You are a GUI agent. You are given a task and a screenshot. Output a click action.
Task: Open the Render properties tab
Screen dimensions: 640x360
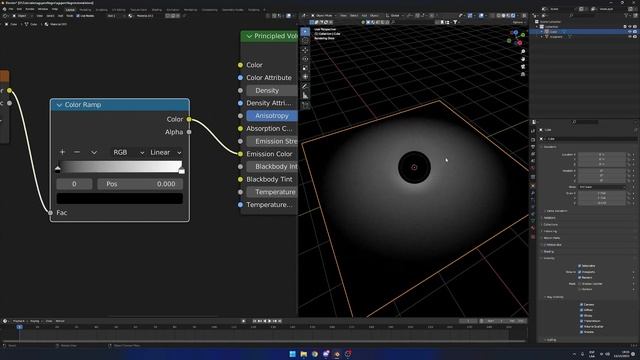533,140
